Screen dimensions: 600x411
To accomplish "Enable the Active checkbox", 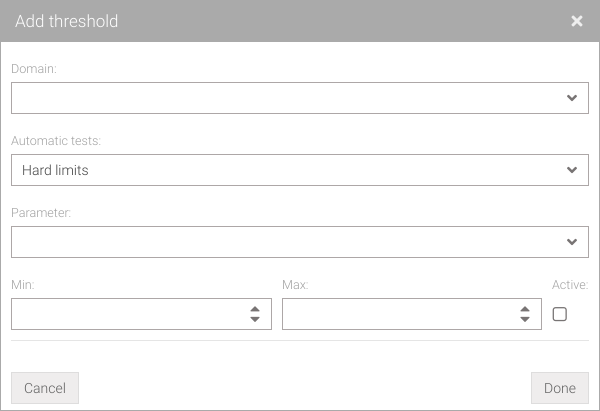I will [x=559, y=314].
